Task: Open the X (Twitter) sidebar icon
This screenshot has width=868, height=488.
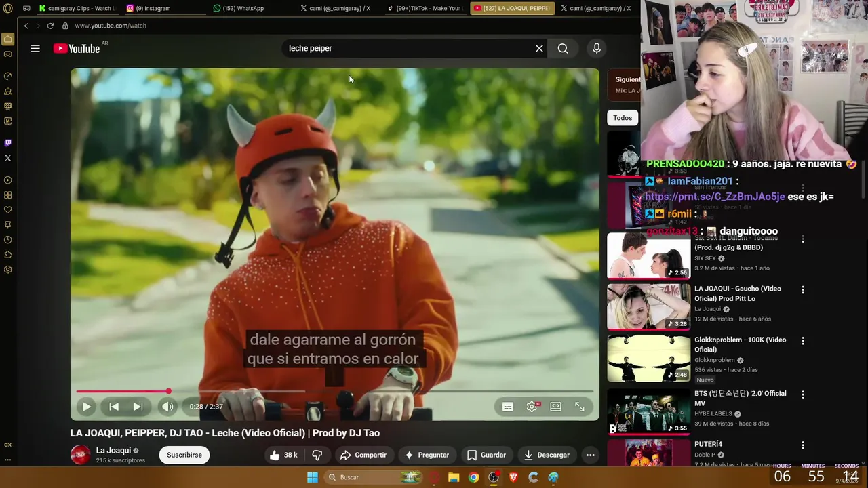Action: tap(8, 158)
